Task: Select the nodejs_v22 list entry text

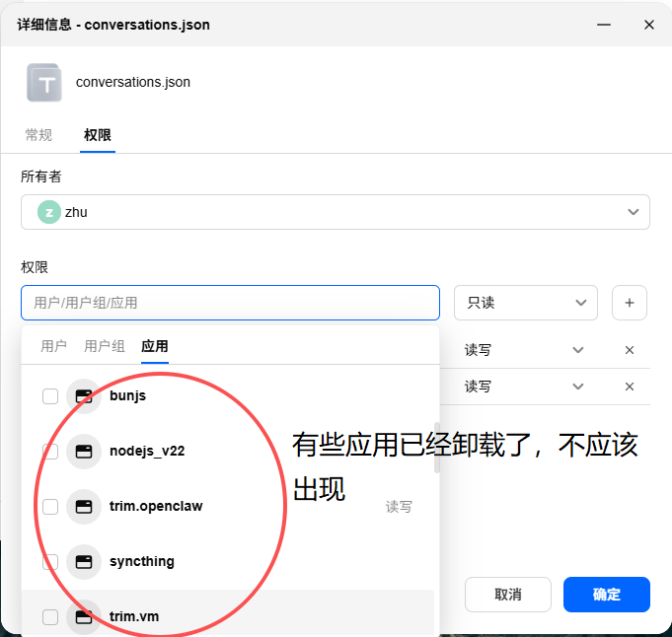Action: (x=147, y=451)
